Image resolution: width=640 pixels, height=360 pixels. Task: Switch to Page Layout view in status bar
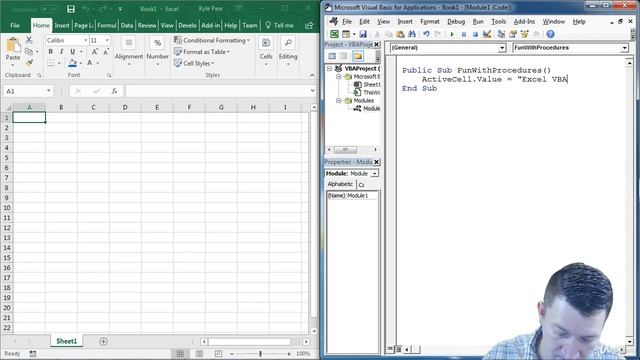pyautogui.click(x=199, y=353)
